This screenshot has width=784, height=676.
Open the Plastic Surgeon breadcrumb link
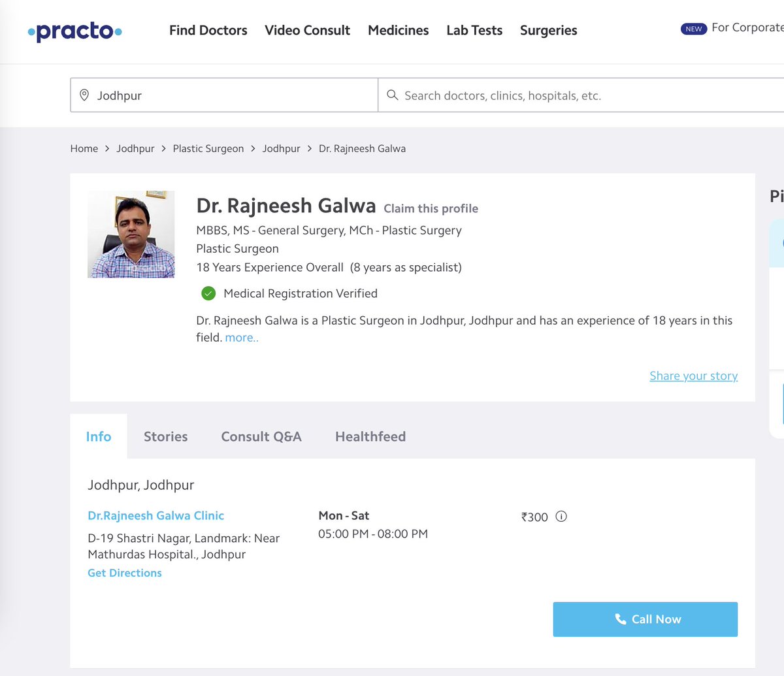[x=208, y=148]
